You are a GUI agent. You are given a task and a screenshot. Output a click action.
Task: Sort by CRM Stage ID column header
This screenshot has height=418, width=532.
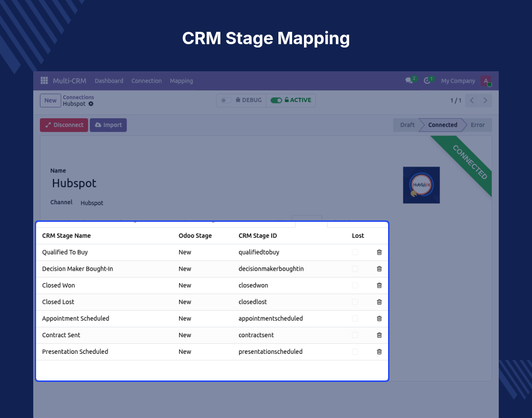tap(257, 236)
